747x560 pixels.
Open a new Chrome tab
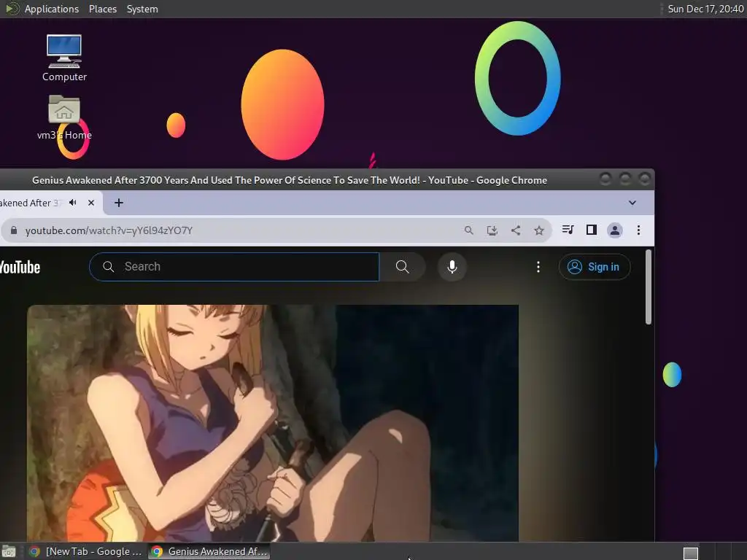(119, 203)
